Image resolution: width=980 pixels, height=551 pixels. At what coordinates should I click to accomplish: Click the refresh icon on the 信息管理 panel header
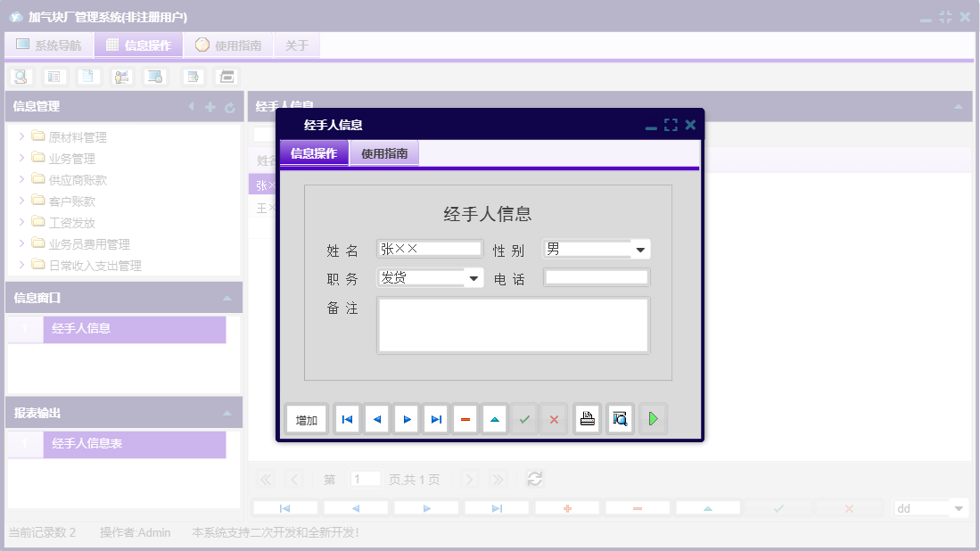point(231,106)
